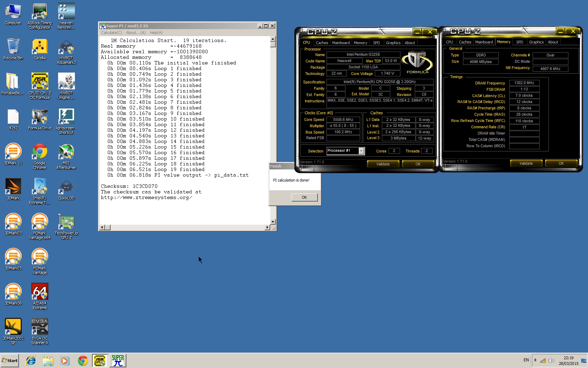This screenshot has height=368, width=588.
Task: Switch to Super PI taskbar button
Action: pos(118,360)
